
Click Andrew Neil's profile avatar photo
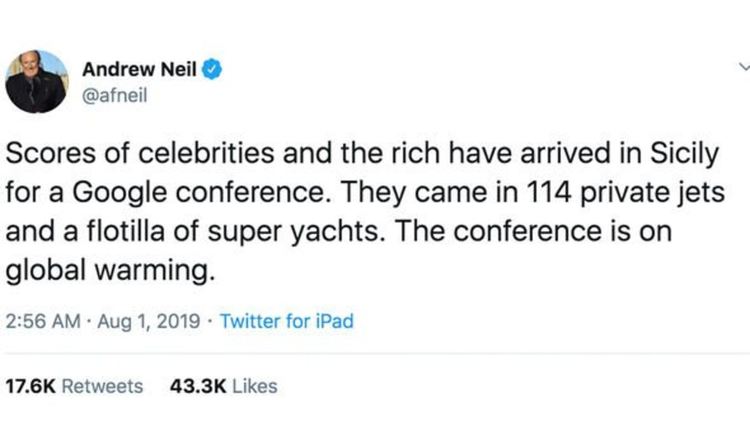37,82
